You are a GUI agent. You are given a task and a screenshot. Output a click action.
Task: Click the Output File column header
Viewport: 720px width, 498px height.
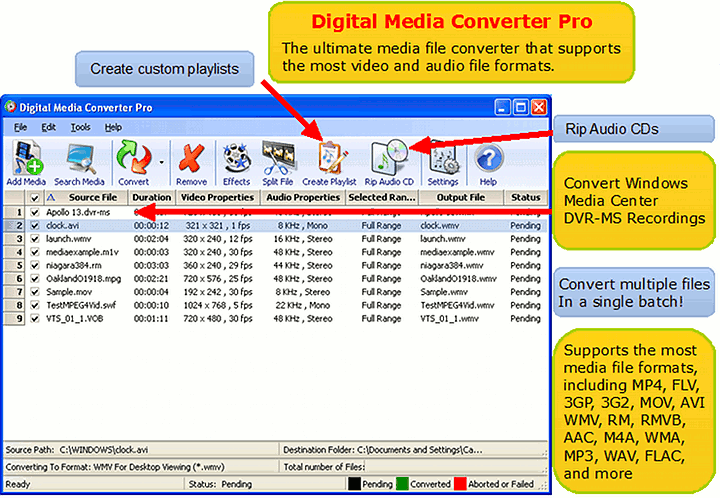461,197
